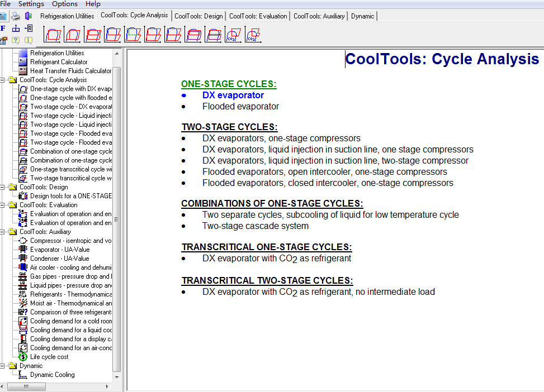This screenshot has width=544, height=392.
Task: Select Refrigeration Utilities tree item
Action: point(57,53)
